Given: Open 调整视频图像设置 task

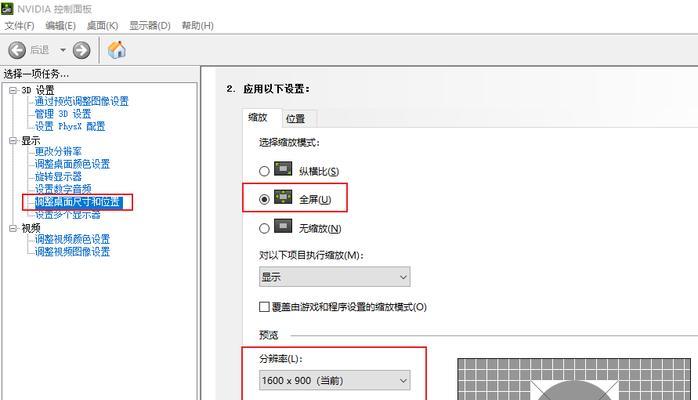Looking at the screenshot, I should (x=72, y=252).
